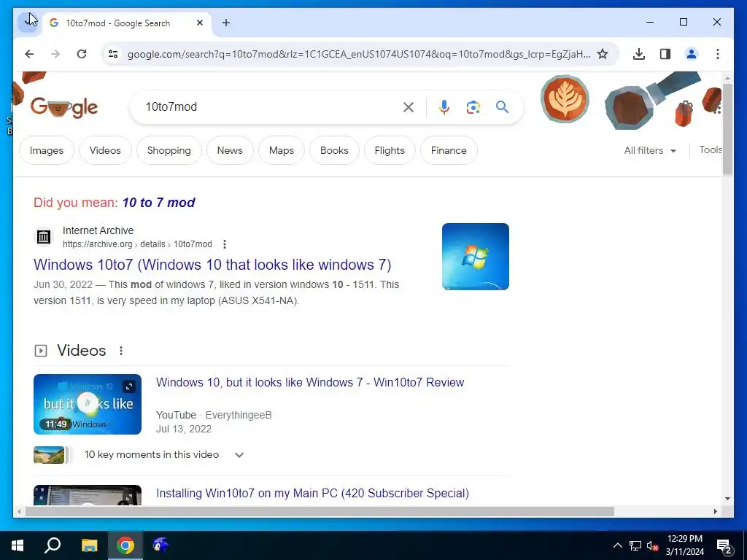The height and width of the screenshot is (560, 747).
Task: Open Windows taskbar search
Action: (53, 545)
